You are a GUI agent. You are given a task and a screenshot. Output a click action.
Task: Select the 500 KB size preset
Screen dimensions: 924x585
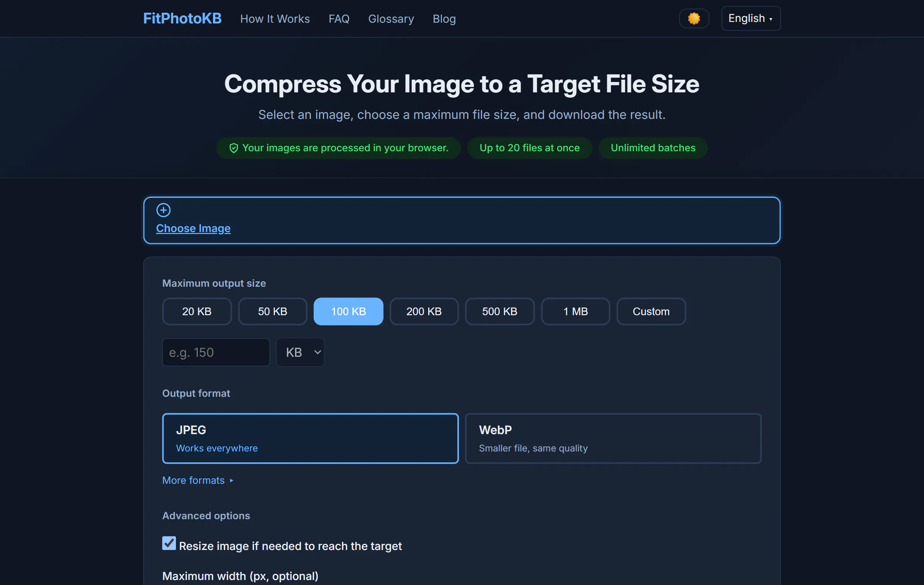(500, 311)
